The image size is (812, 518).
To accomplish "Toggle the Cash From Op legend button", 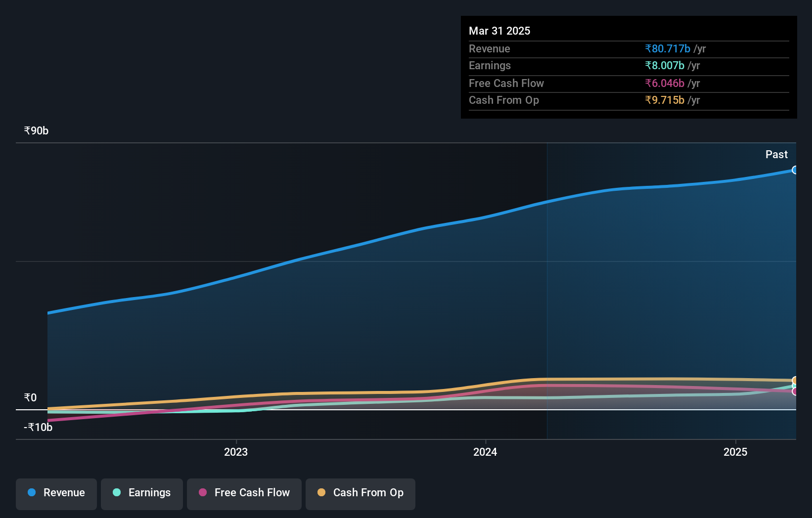I will point(361,494).
